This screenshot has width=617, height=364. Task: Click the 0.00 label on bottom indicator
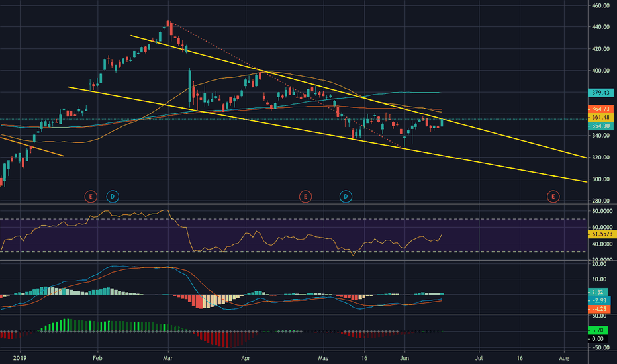pos(598,339)
